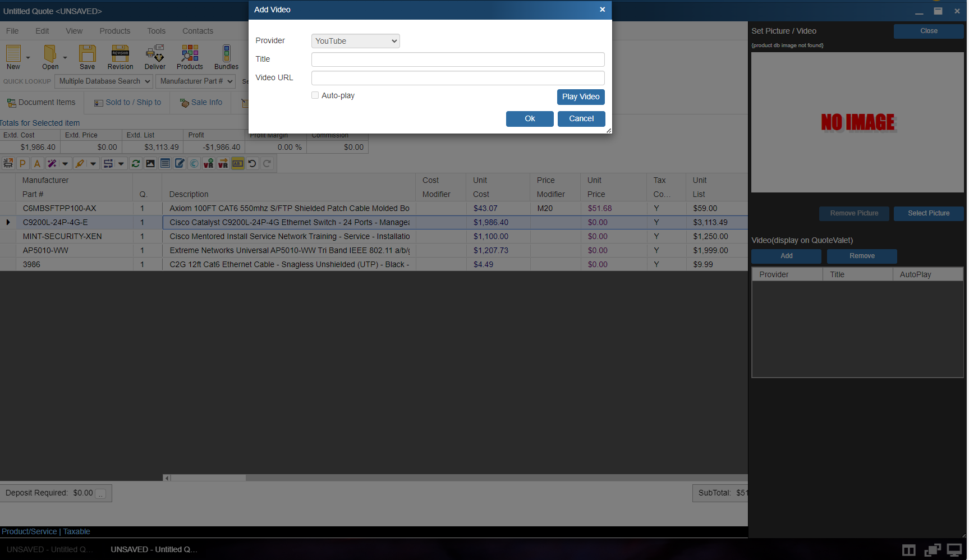Expand the row-arrange dropdown arrow

[x=121, y=163]
